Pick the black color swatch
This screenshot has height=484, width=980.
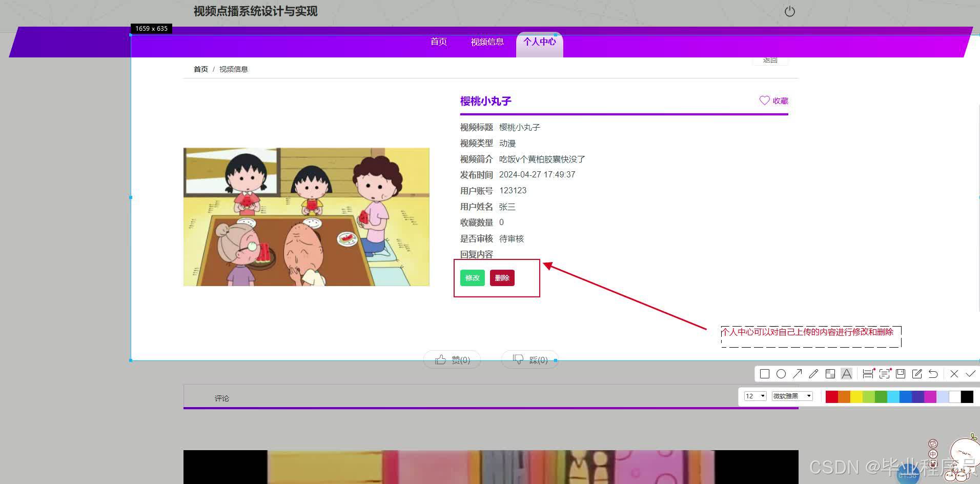pos(967,396)
